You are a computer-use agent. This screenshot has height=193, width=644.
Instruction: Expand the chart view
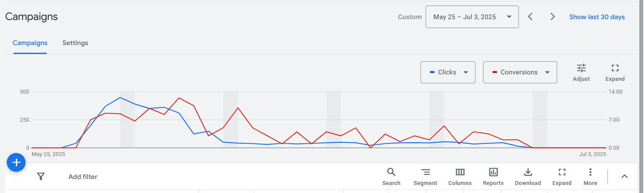615,72
